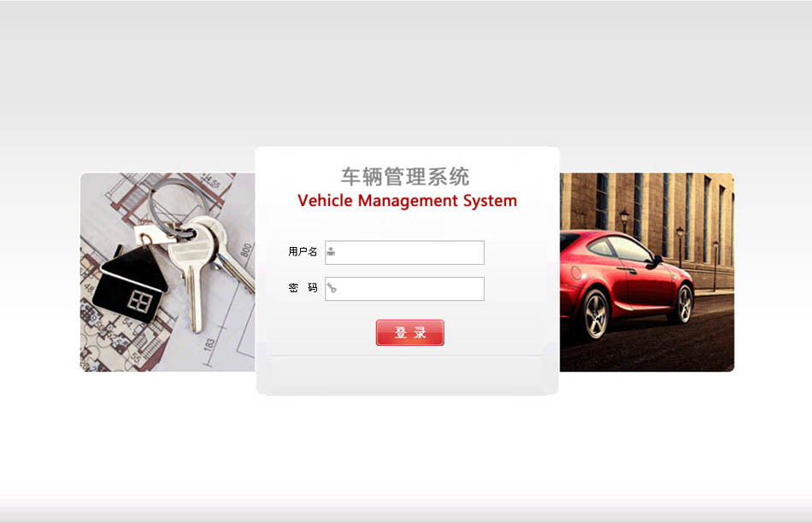
Task: Click the house keys photo
Action: 168,272
